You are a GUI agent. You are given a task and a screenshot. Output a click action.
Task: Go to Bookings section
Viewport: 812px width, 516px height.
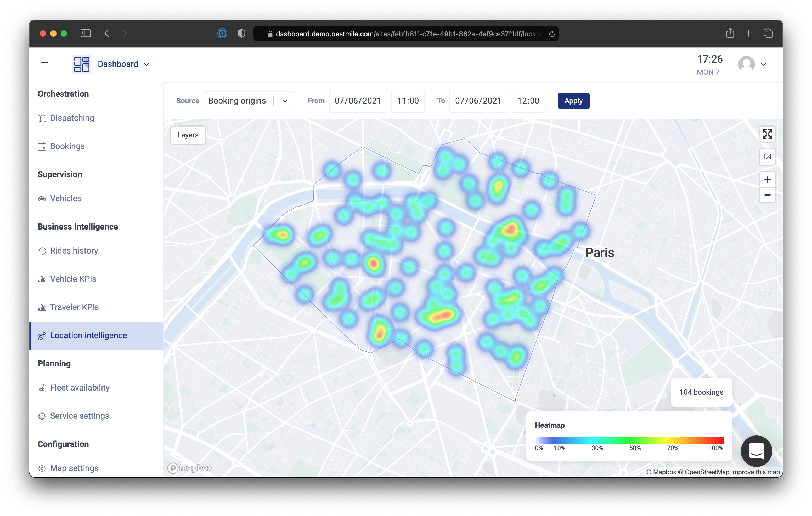[x=67, y=146]
